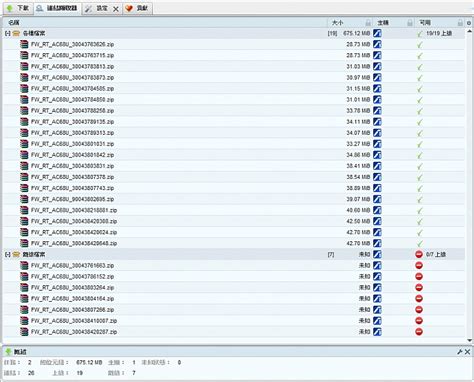
Task: Click the green check in the 39.07 MB row
Action: tap(420, 199)
